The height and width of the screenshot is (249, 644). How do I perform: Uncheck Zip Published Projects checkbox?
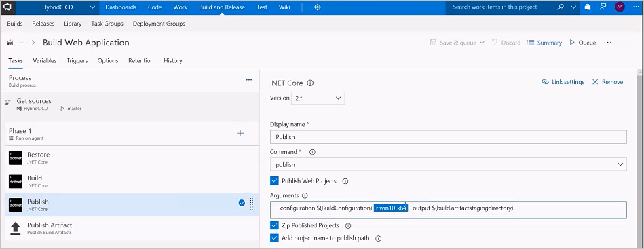[x=274, y=225]
